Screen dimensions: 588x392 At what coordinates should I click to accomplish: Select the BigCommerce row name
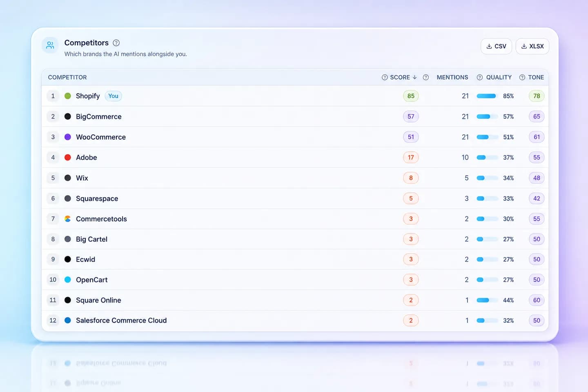pos(99,116)
